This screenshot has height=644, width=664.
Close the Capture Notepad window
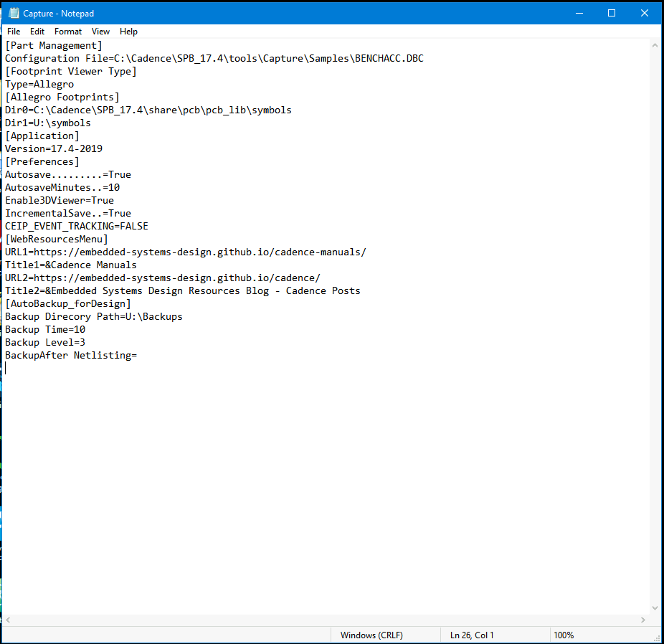(644, 13)
